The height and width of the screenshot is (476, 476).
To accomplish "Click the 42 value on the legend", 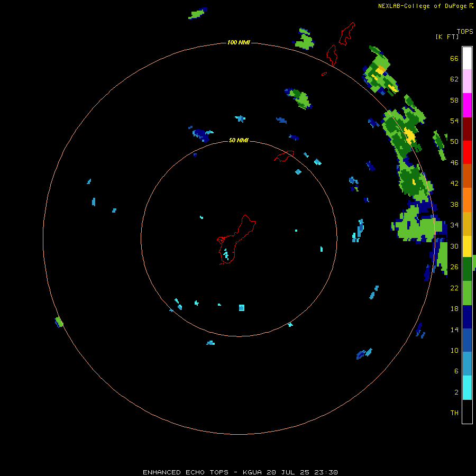I will tap(454, 184).
